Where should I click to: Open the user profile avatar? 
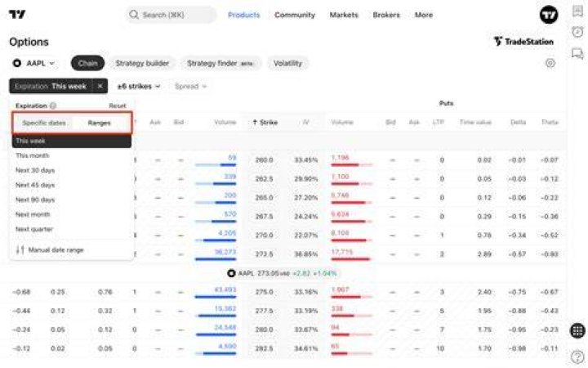pyautogui.click(x=548, y=15)
